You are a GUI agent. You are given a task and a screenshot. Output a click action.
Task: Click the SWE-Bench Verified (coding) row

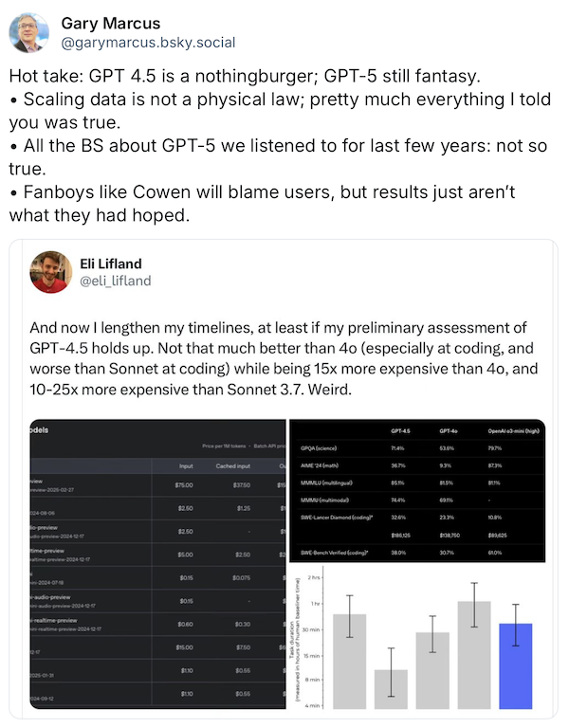417,553
